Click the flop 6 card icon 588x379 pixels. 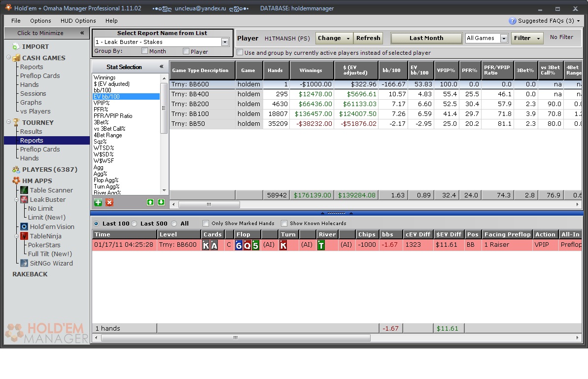(x=239, y=245)
